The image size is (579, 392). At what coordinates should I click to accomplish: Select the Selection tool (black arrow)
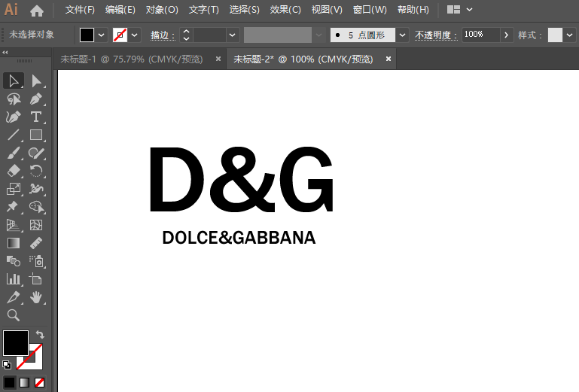pos(14,81)
